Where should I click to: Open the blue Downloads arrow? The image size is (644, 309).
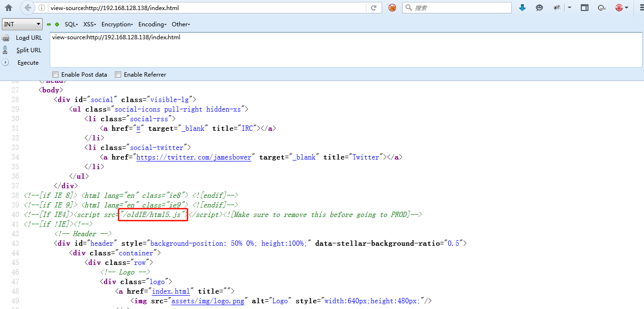(522, 8)
